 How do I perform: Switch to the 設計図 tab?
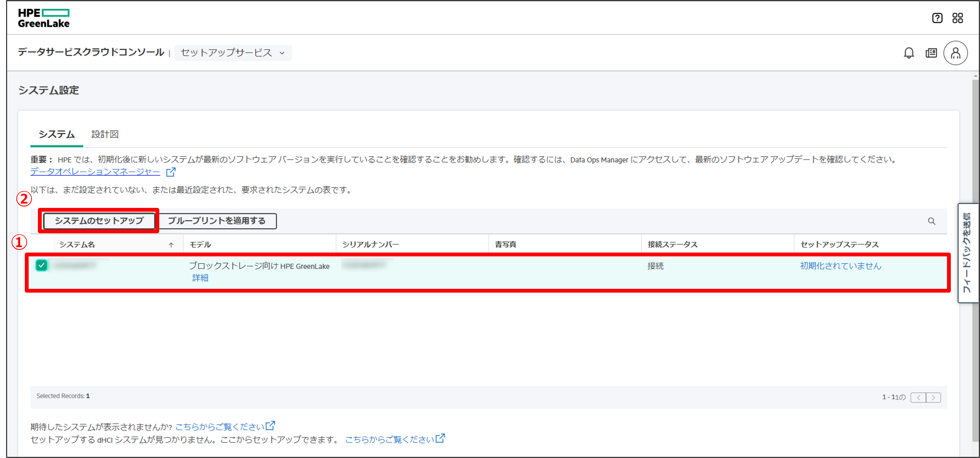tap(105, 135)
